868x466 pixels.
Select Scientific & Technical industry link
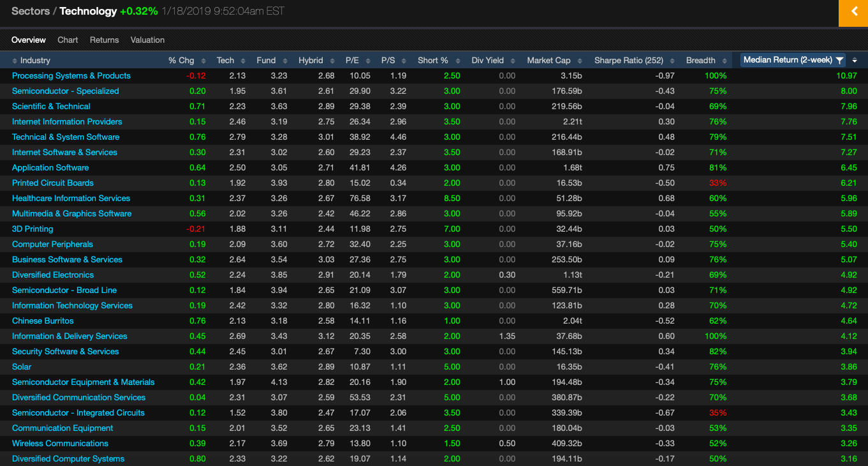[51, 106]
